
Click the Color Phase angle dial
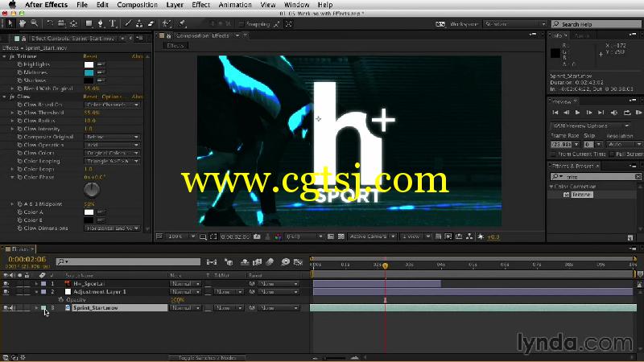tap(92, 190)
